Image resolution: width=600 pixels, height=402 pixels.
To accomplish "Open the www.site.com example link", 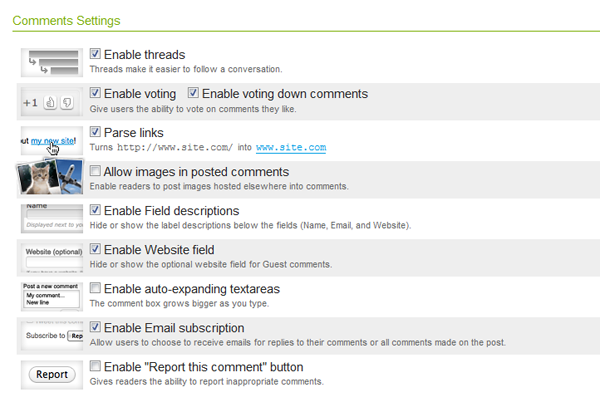I will tap(291, 148).
